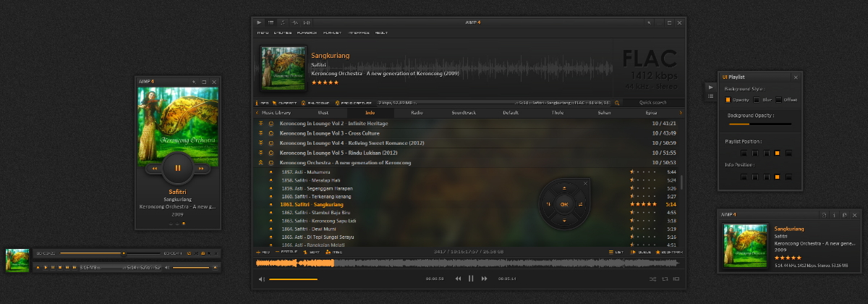The height and width of the screenshot is (304, 868).
Task: Expand Keroncong In Lounge Vol 3 group
Action: [260, 133]
